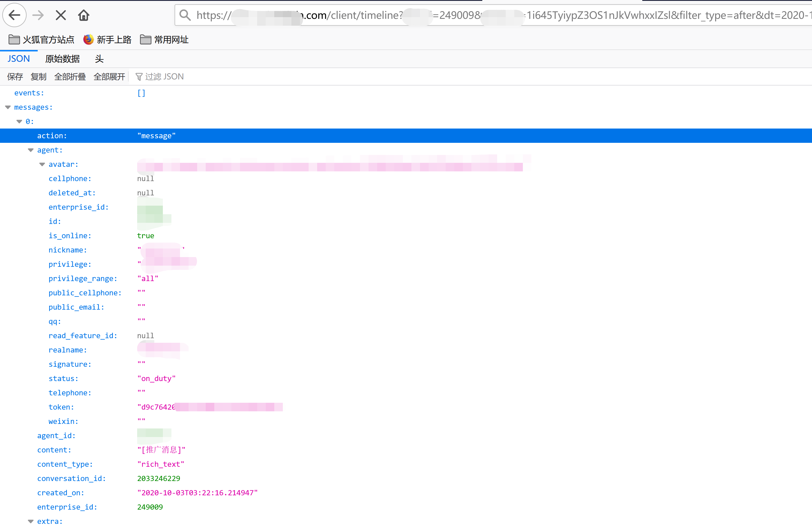
Task: Open the 新手上路 Firefox bookmark
Action: 107,40
